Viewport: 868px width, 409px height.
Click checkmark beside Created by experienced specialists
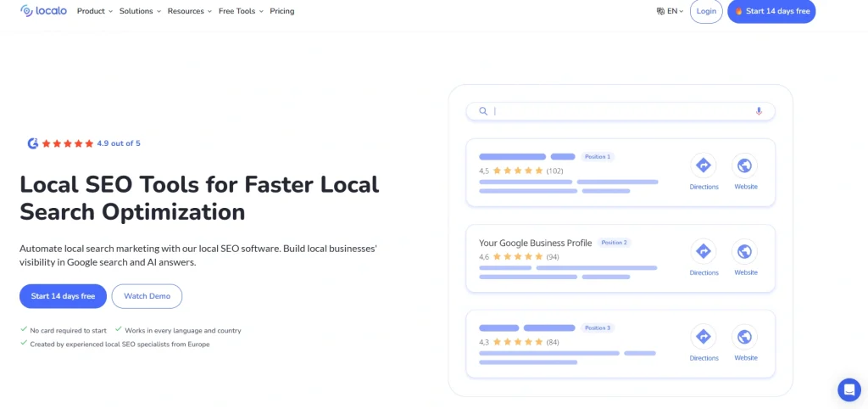click(x=24, y=343)
